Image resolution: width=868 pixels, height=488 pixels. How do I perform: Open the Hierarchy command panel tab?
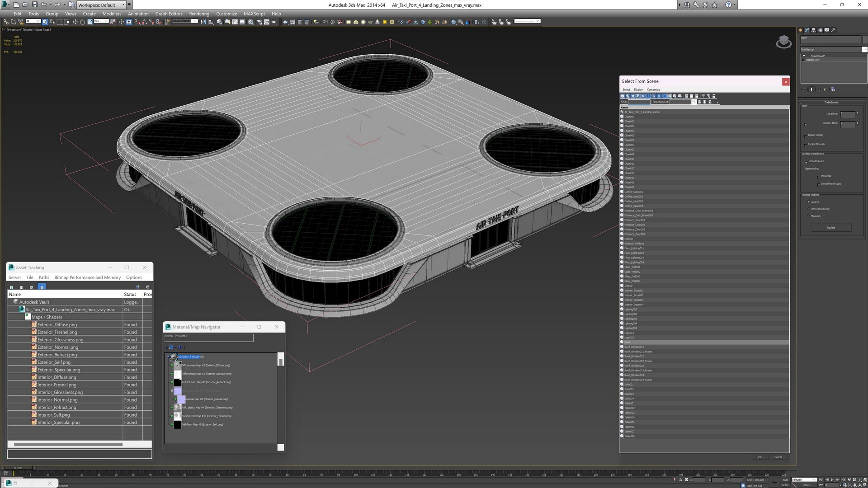point(813,30)
